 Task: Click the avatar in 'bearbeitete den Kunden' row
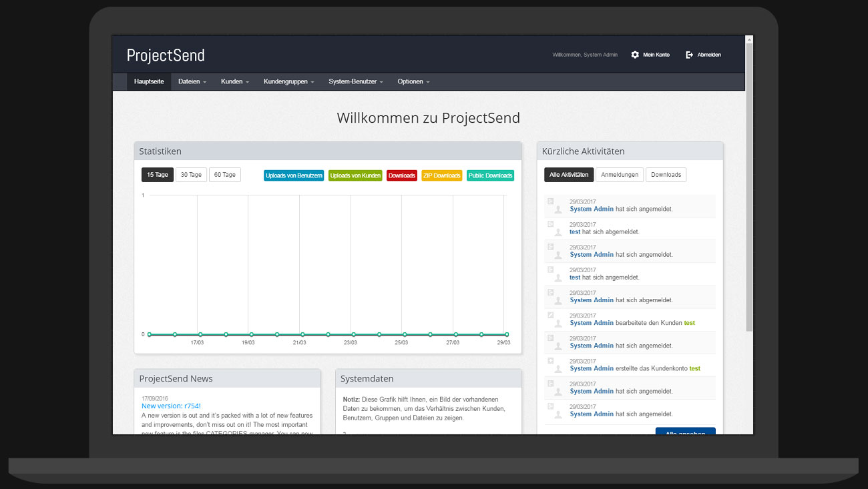(x=558, y=323)
